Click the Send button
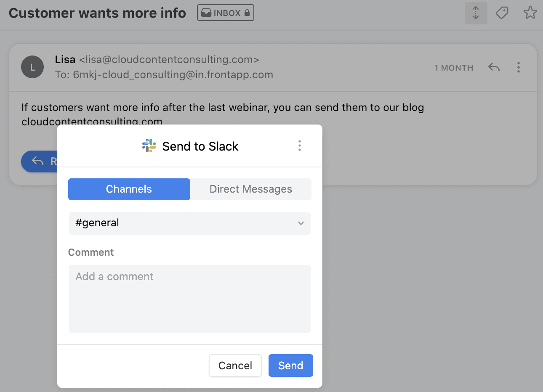Image resolution: width=543 pixels, height=392 pixels. (291, 366)
